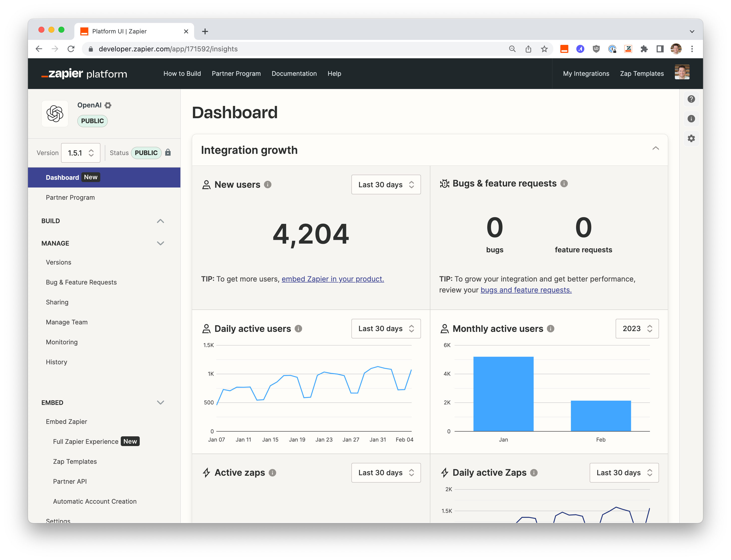
Task: Open New users Last 30 days dropdown
Action: click(386, 185)
